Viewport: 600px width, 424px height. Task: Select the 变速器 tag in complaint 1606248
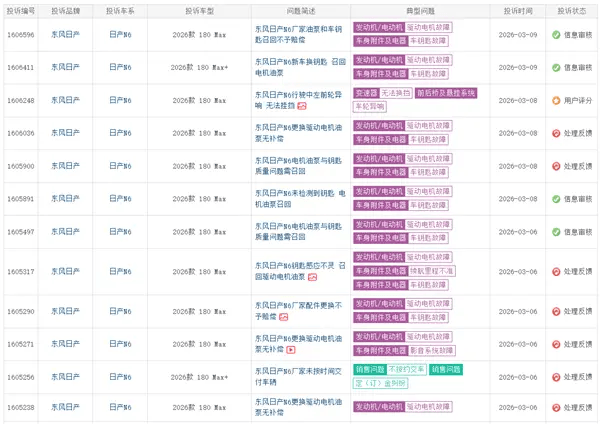coord(366,93)
